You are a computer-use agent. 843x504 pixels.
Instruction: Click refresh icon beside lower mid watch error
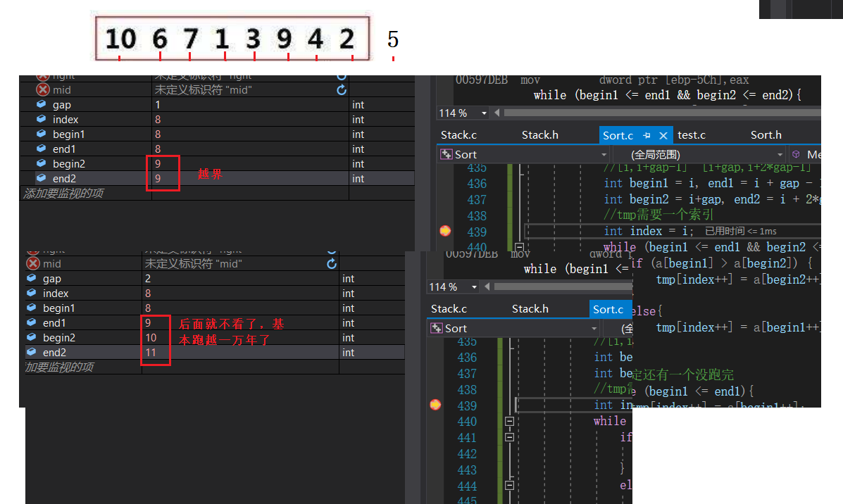point(332,263)
